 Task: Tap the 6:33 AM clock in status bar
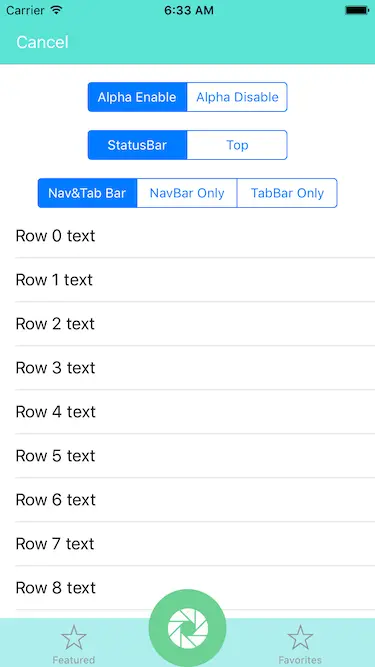pyautogui.click(x=189, y=10)
